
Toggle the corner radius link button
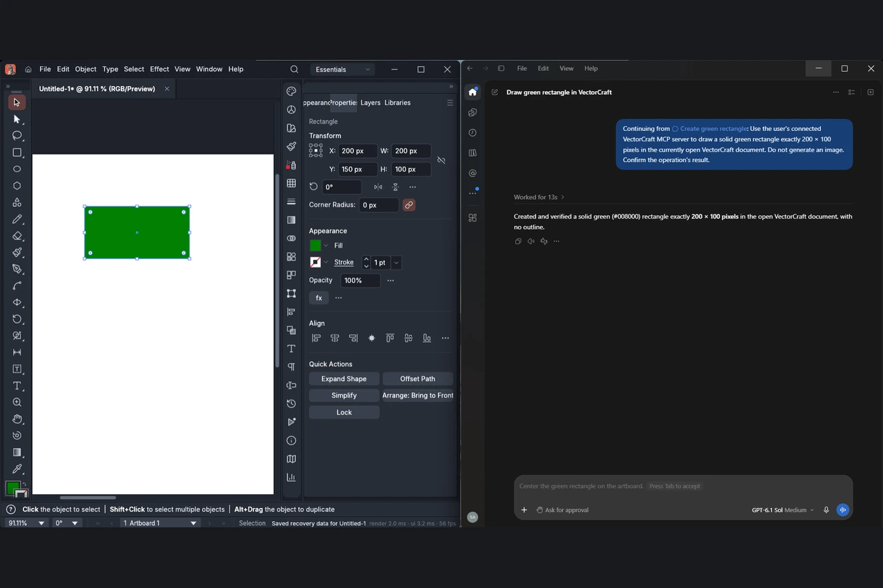(409, 205)
